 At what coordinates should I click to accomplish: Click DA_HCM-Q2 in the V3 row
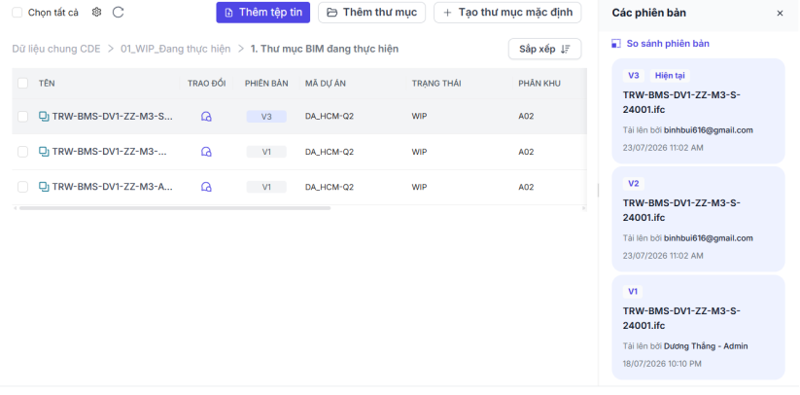[x=329, y=116]
